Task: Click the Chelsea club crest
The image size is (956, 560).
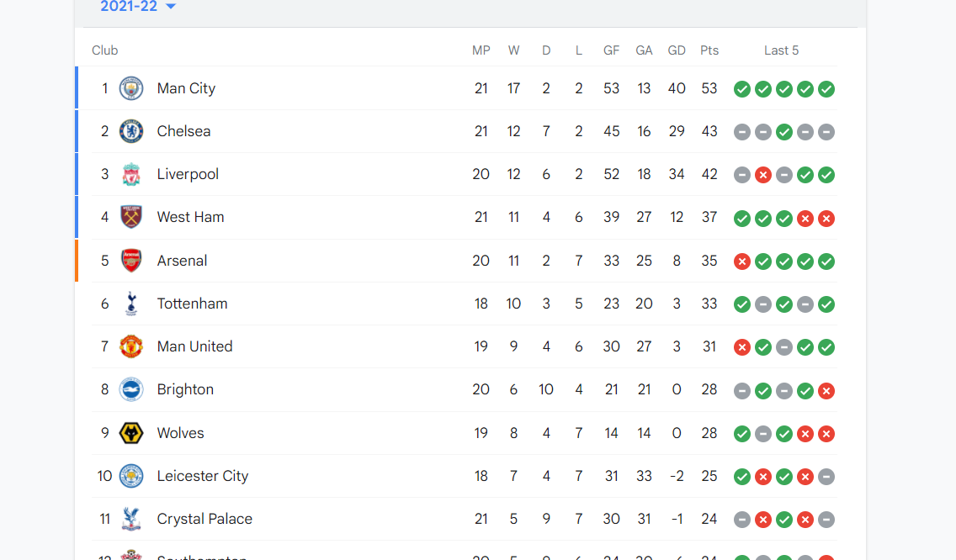Action: [131, 131]
